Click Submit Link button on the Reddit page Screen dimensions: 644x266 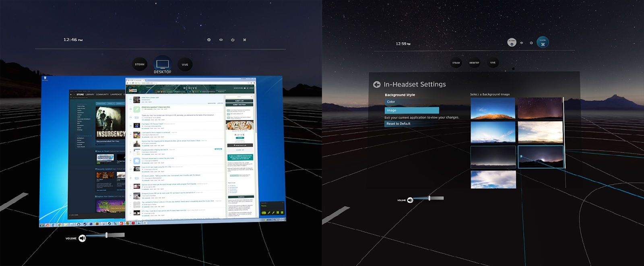pos(239,101)
